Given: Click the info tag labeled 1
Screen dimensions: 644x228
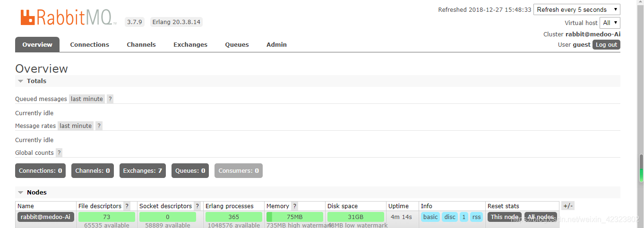Looking at the screenshot, I should [464, 217].
